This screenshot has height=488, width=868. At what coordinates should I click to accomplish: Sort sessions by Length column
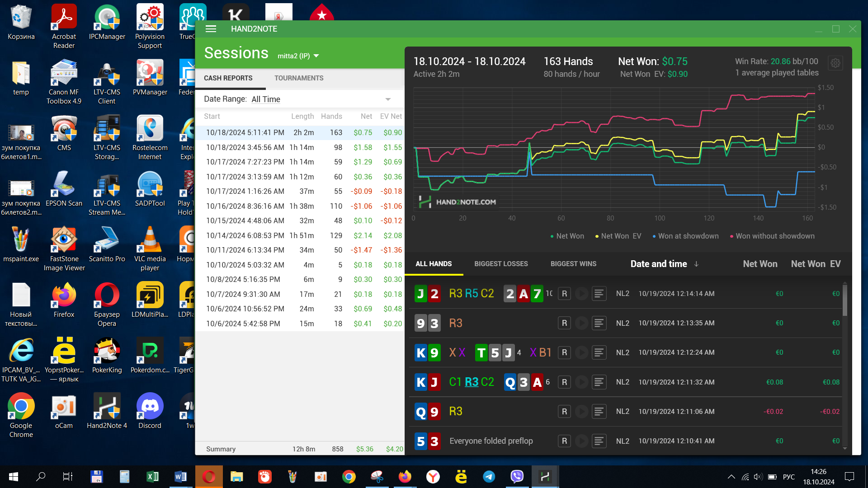point(302,117)
